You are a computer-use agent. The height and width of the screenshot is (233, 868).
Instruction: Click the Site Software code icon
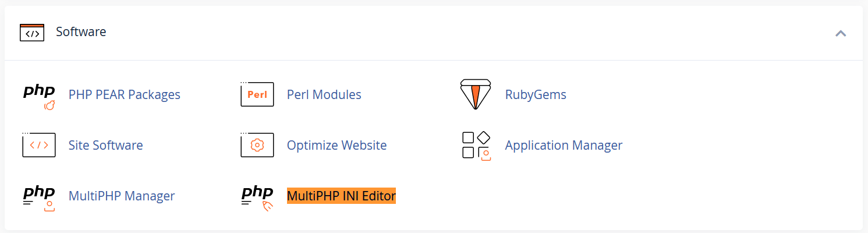click(39, 145)
